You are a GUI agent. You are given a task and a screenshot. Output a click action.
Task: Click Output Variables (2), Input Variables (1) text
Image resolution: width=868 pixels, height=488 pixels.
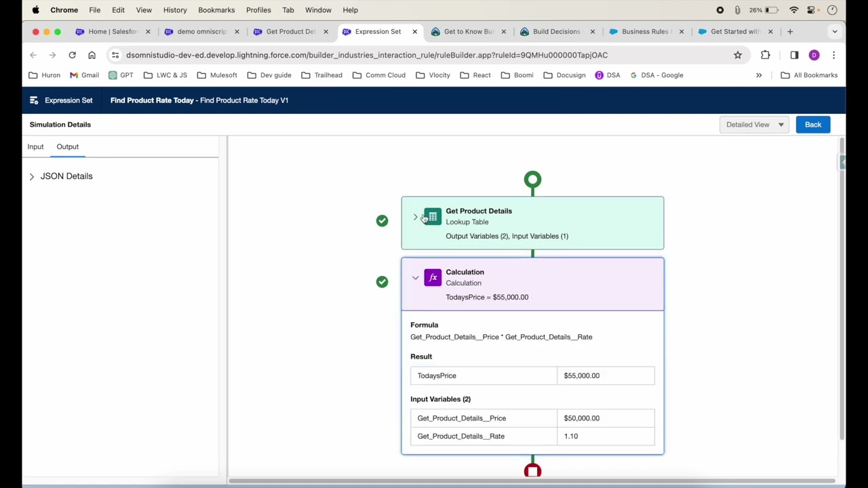pyautogui.click(x=507, y=237)
